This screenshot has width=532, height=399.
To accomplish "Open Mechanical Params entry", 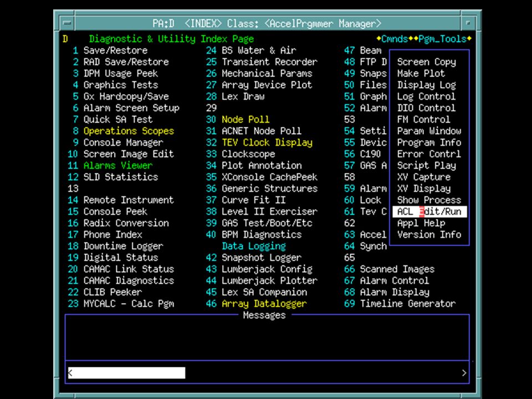I will (x=267, y=74).
